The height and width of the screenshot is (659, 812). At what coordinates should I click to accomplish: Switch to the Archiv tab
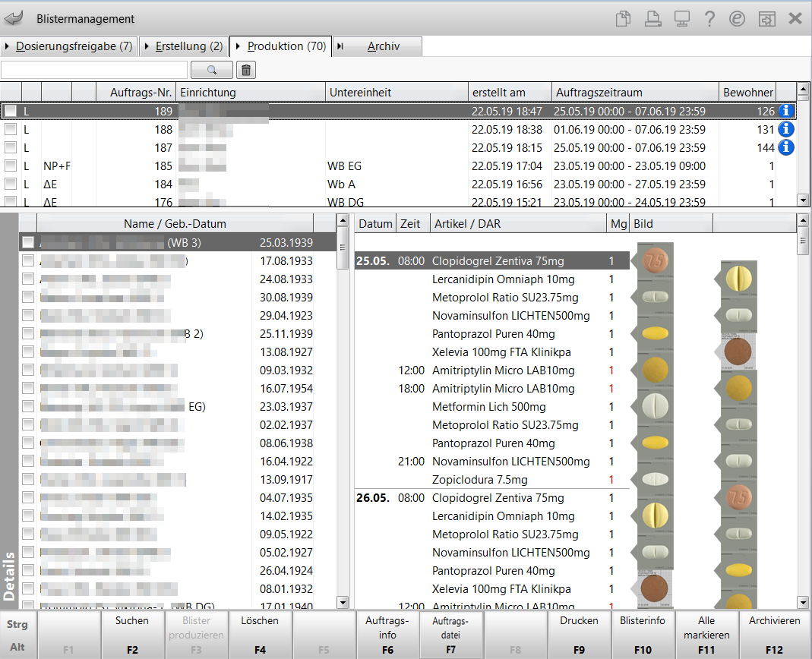coord(378,46)
